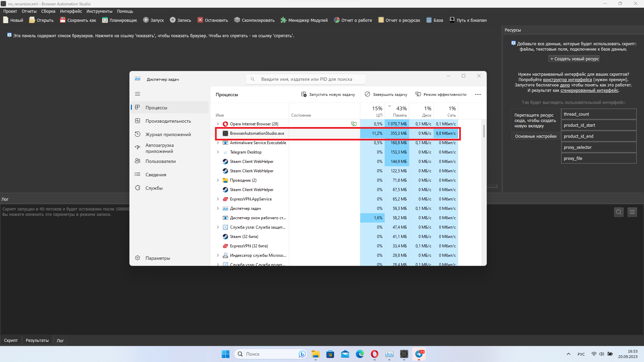Image resolution: width=644 pixels, height=362 pixels.
Task: Click the Task Manager process list scrollbar
Action: coord(484,131)
